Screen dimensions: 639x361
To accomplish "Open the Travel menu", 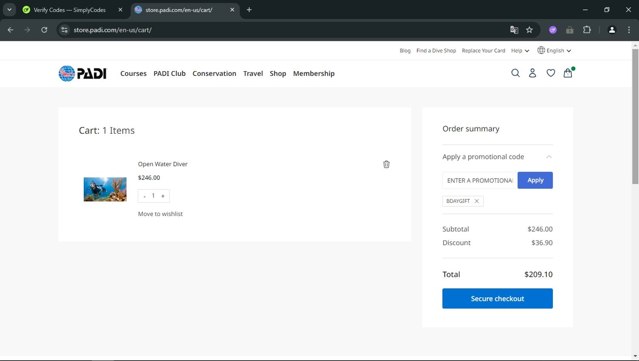I will [x=253, y=73].
